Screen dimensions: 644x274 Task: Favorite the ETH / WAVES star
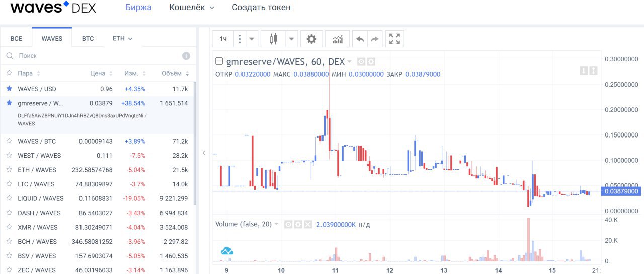click(9, 170)
